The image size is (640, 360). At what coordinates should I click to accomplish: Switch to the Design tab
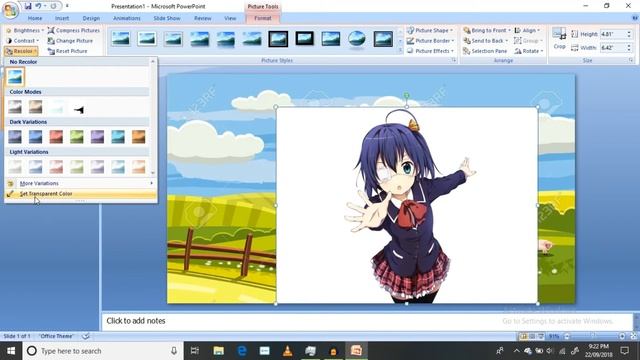point(91,18)
